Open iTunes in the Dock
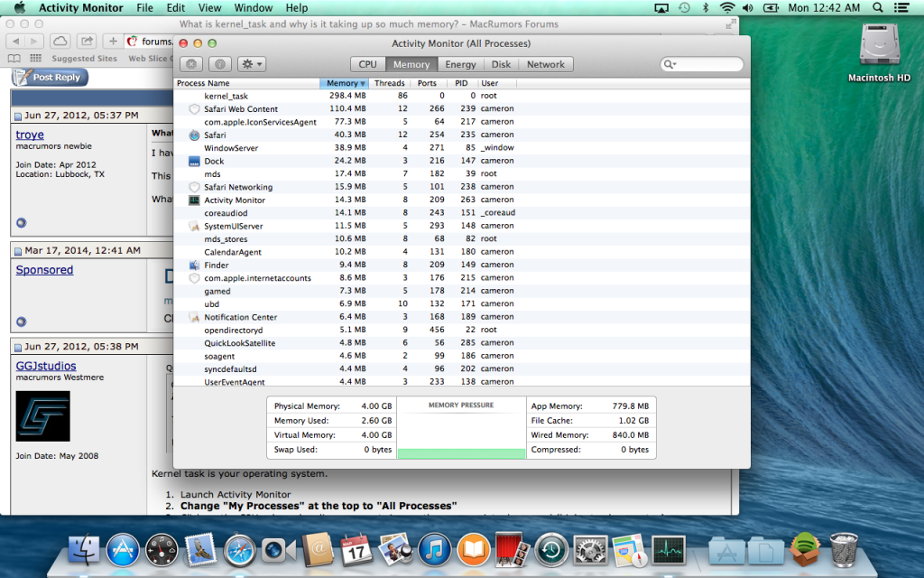 (x=434, y=550)
